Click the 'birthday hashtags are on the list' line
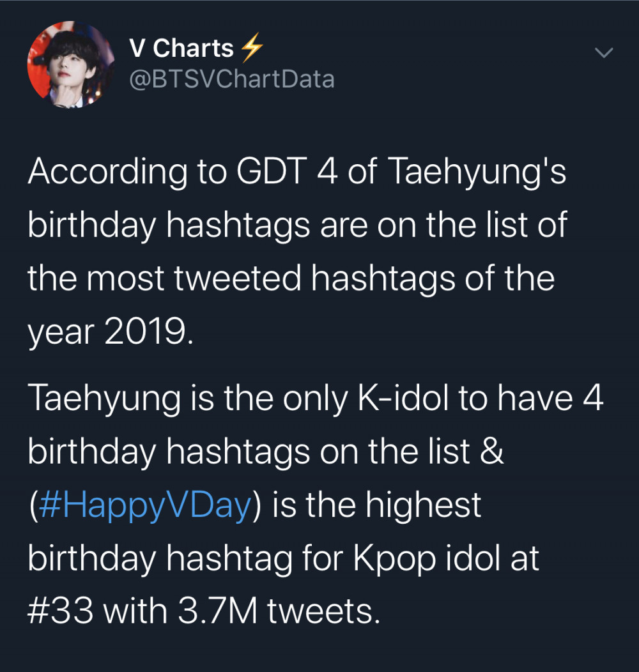Image resolution: width=639 pixels, height=672 pixels. click(x=298, y=225)
